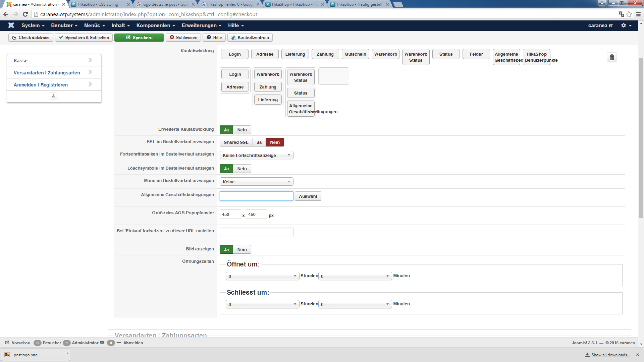Set Bild anzeigen to Nein

[x=242, y=250]
